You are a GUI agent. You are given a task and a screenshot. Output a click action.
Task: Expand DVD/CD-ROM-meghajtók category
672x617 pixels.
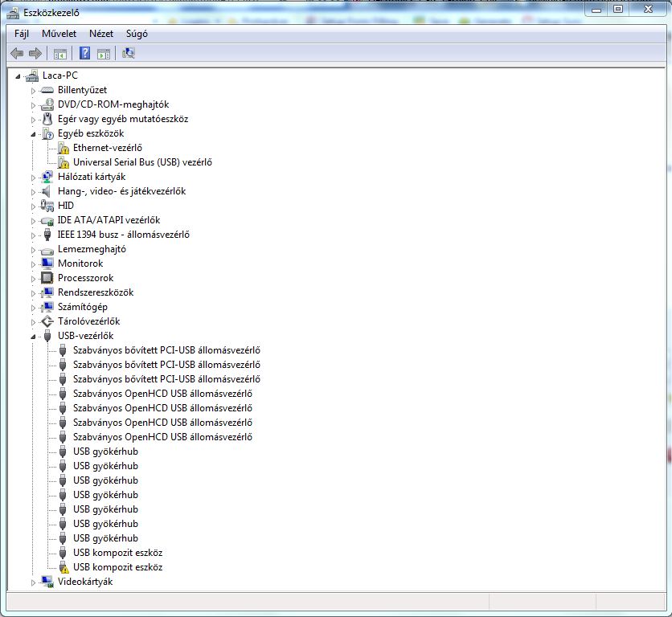click(x=33, y=105)
